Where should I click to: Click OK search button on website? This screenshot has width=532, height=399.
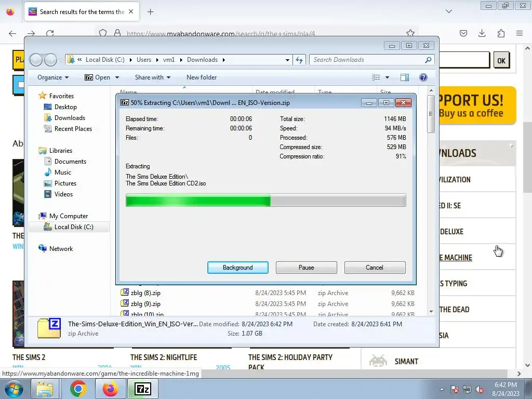click(501, 61)
